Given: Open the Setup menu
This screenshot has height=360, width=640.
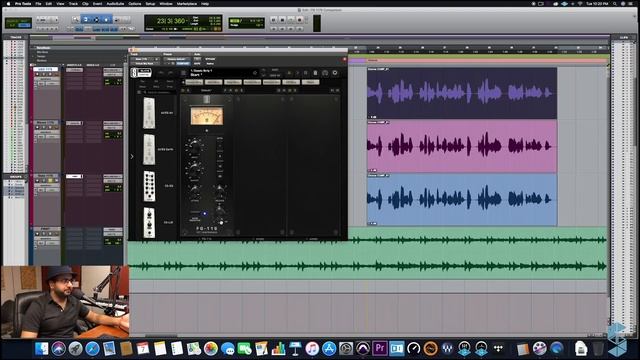Looking at the screenshot, I should [x=150, y=4].
